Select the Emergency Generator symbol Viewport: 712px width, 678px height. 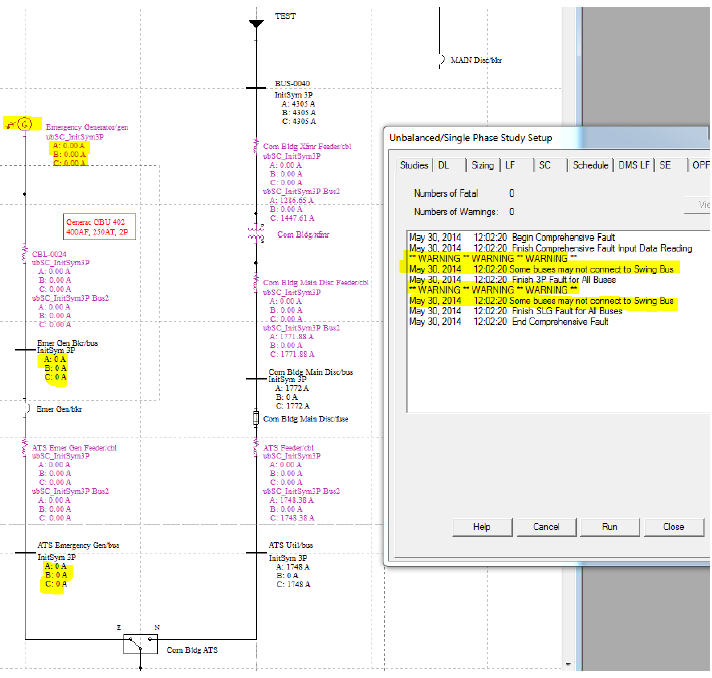point(24,125)
